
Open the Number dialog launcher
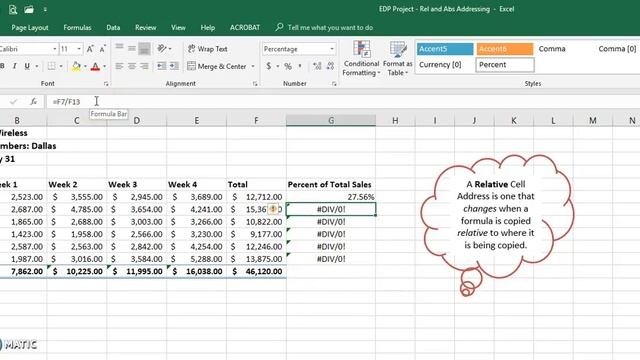[334, 84]
